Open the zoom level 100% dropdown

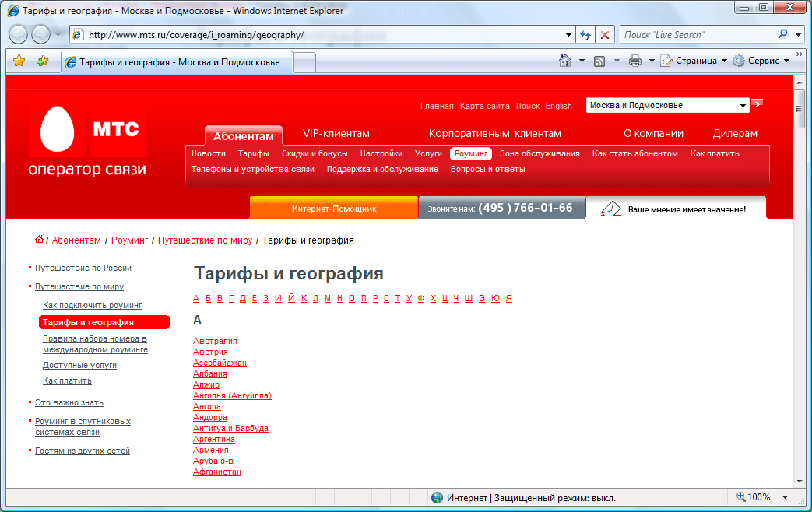click(785, 497)
